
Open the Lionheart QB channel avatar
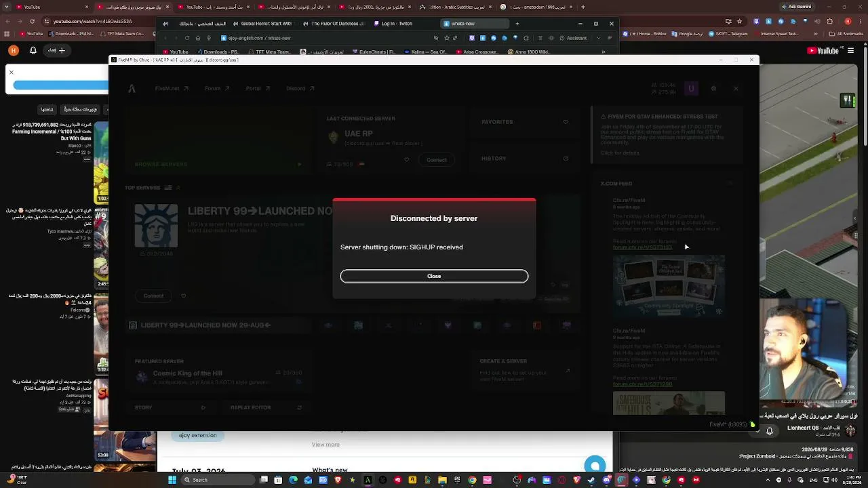850,431
